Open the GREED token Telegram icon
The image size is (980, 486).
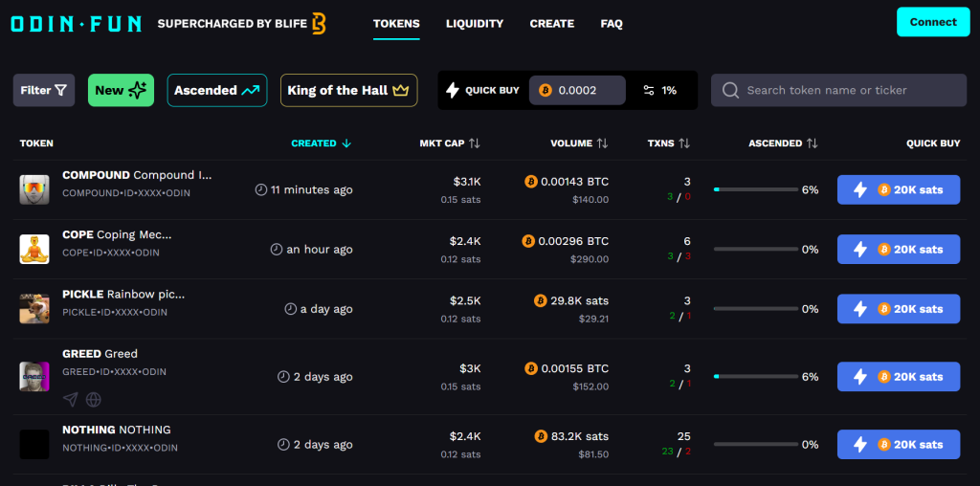(71, 399)
